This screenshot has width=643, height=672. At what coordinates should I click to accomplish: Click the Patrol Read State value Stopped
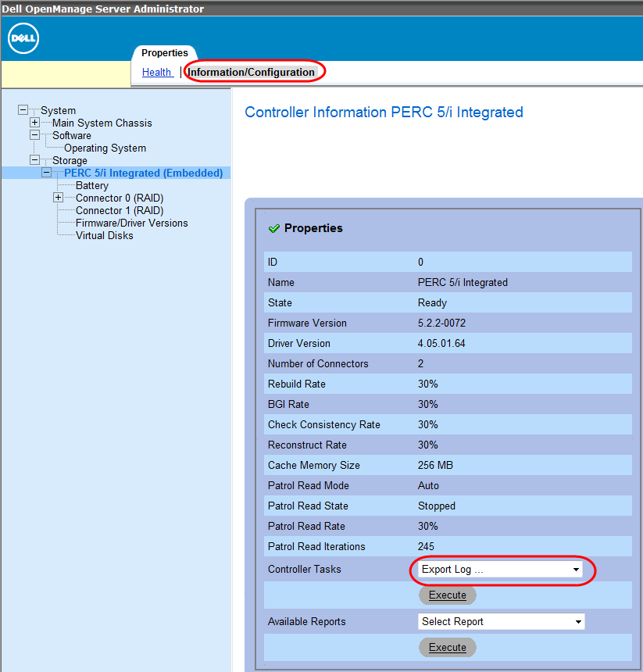click(x=437, y=506)
